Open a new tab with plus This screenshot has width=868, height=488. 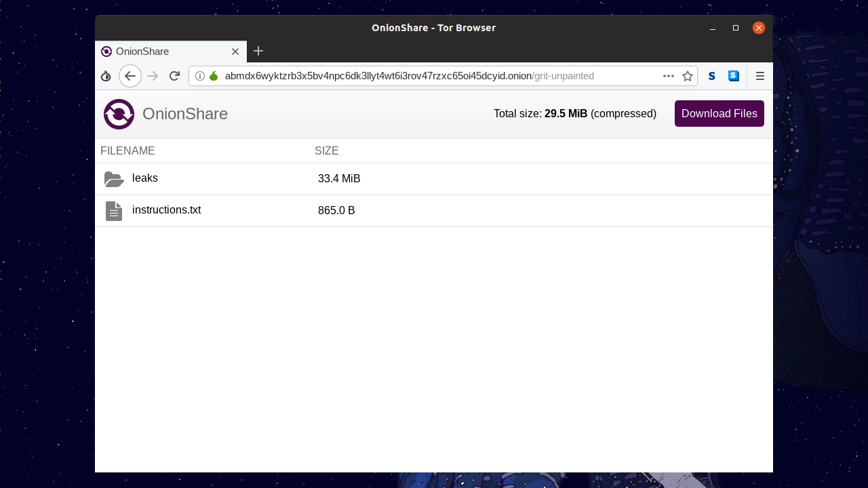click(x=258, y=51)
